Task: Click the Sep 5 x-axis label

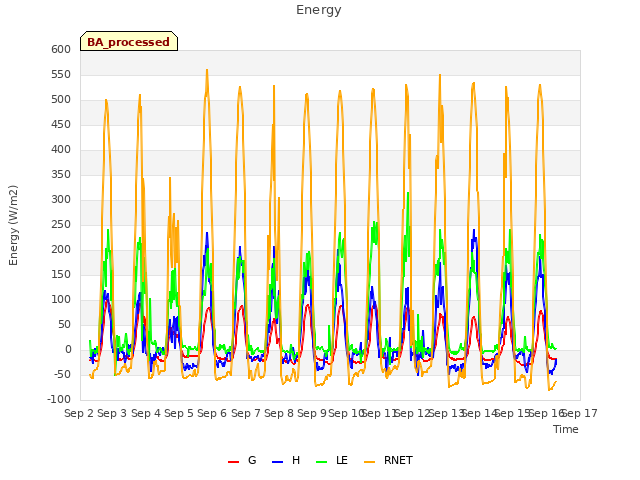Action: click(179, 413)
